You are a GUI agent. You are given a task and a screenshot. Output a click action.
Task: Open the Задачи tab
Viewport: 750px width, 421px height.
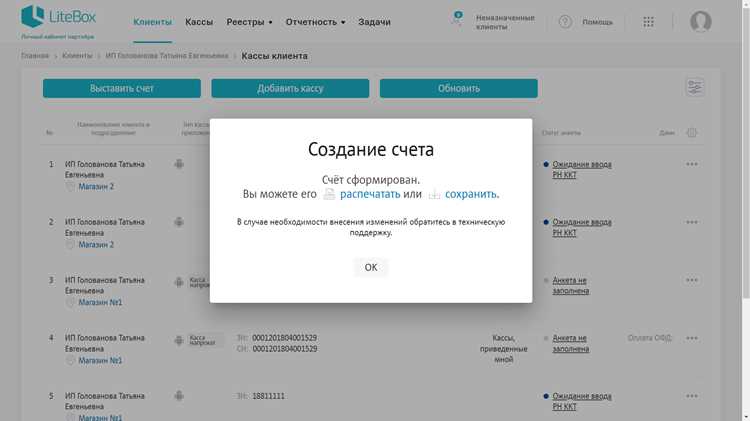pyautogui.click(x=374, y=22)
